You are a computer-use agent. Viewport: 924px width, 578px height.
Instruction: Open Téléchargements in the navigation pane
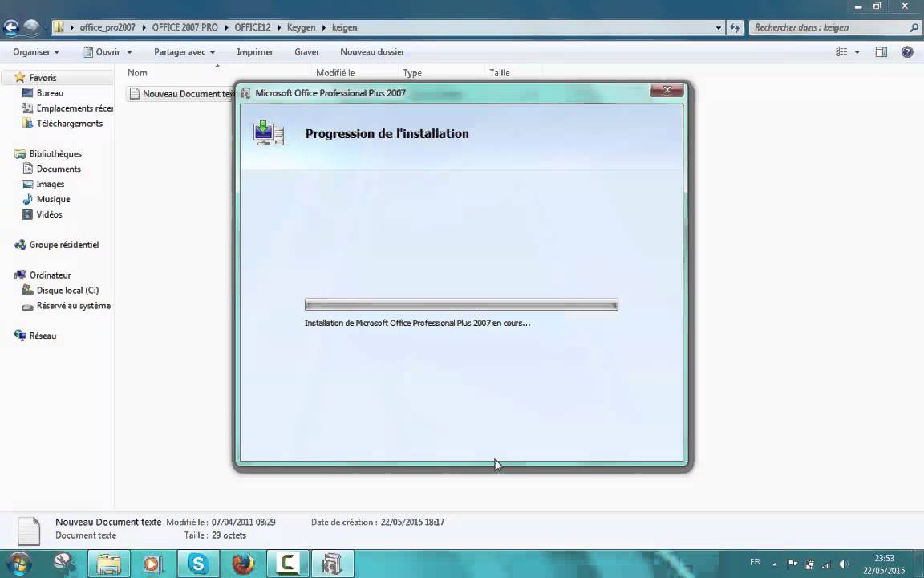tap(69, 124)
